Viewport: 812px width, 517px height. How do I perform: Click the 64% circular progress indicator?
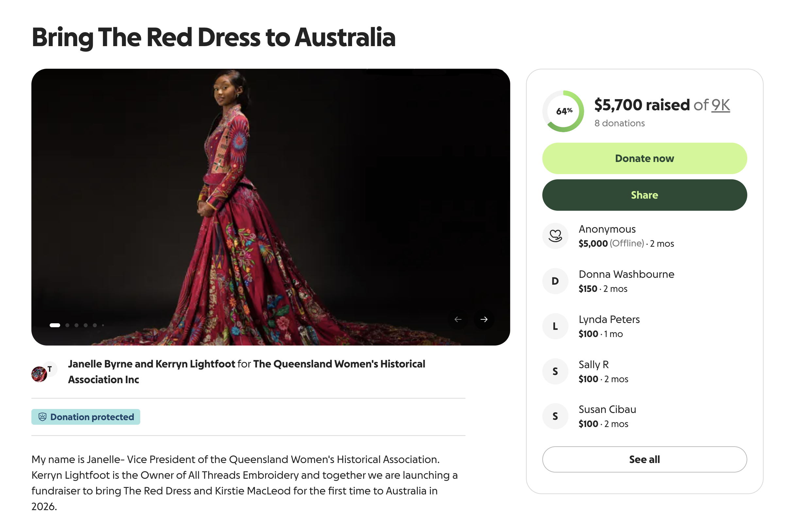pos(563,111)
